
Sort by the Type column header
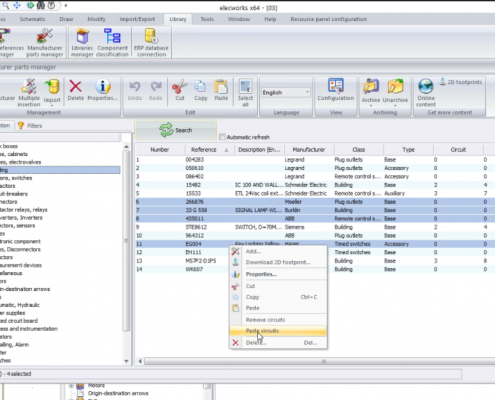[408, 150]
